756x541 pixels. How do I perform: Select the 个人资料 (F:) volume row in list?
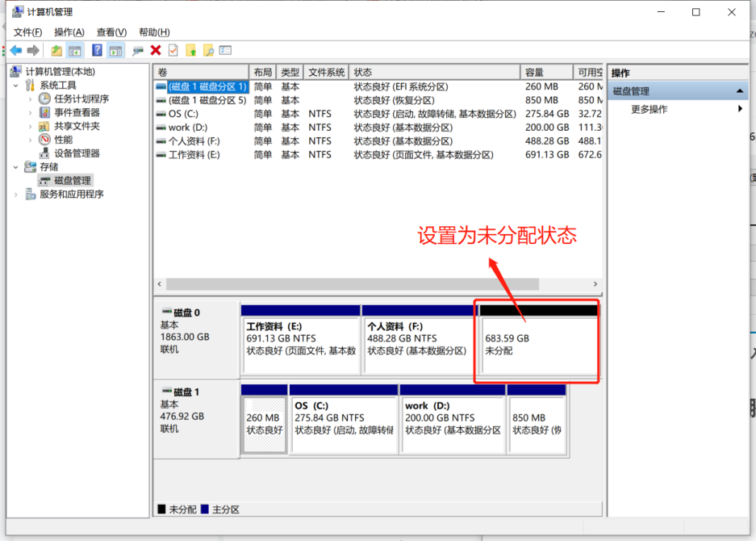(378, 141)
